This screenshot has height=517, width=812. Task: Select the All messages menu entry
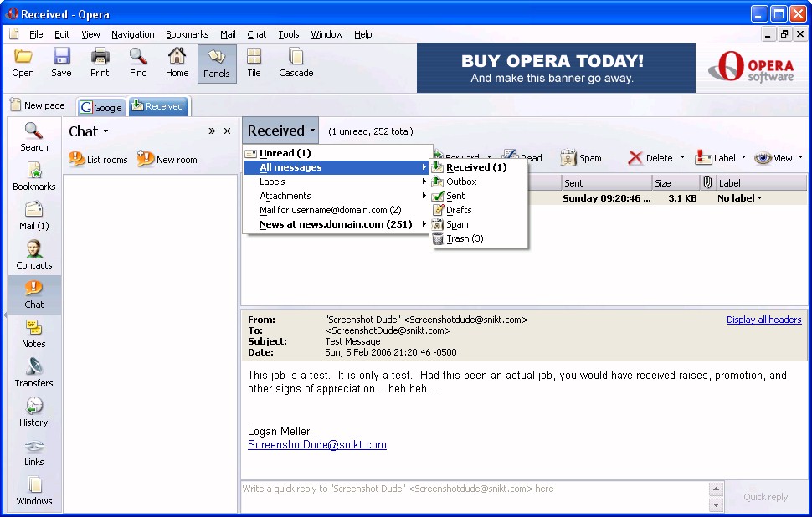(x=337, y=167)
